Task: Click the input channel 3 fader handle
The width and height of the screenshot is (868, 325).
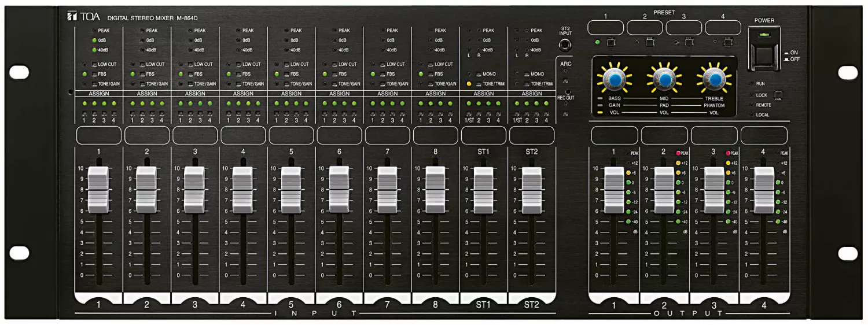Action: 194,189
